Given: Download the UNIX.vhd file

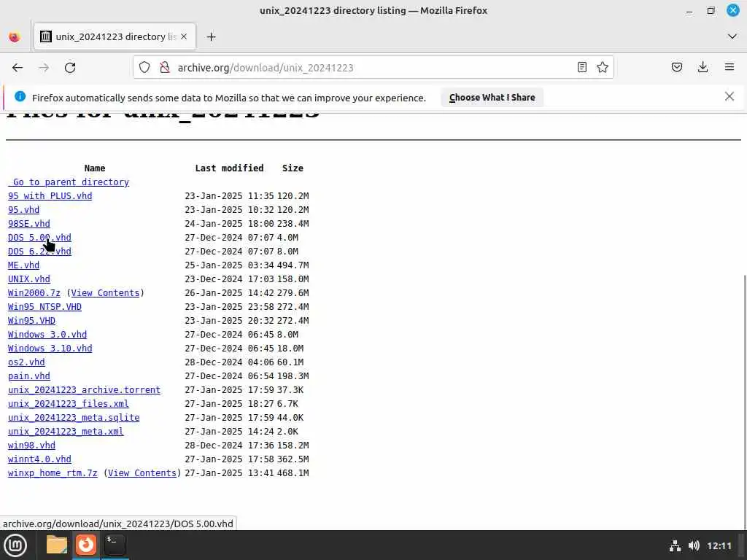Looking at the screenshot, I should pyautogui.click(x=29, y=279).
